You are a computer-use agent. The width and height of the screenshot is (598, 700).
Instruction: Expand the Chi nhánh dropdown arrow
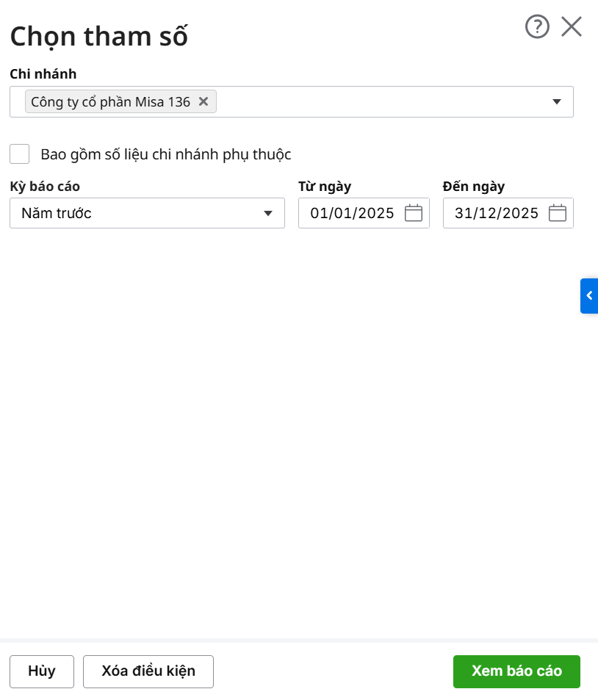tap(557, 102)
